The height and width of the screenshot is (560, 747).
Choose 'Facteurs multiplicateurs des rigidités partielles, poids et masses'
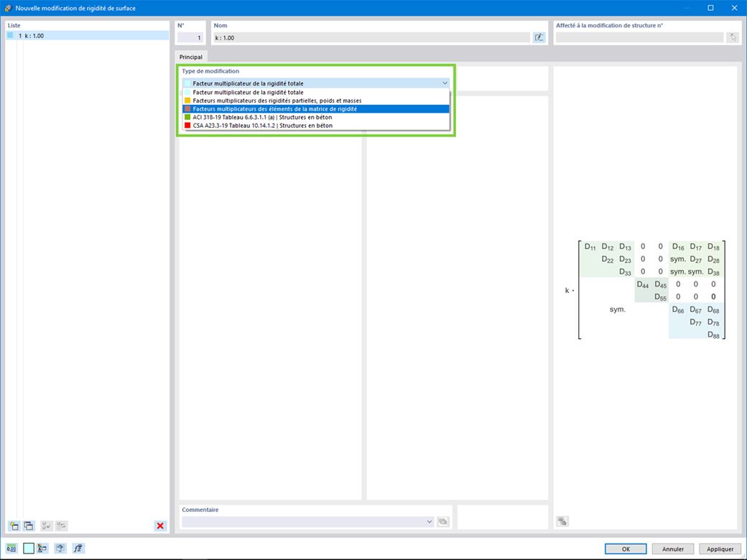[316, 101]
